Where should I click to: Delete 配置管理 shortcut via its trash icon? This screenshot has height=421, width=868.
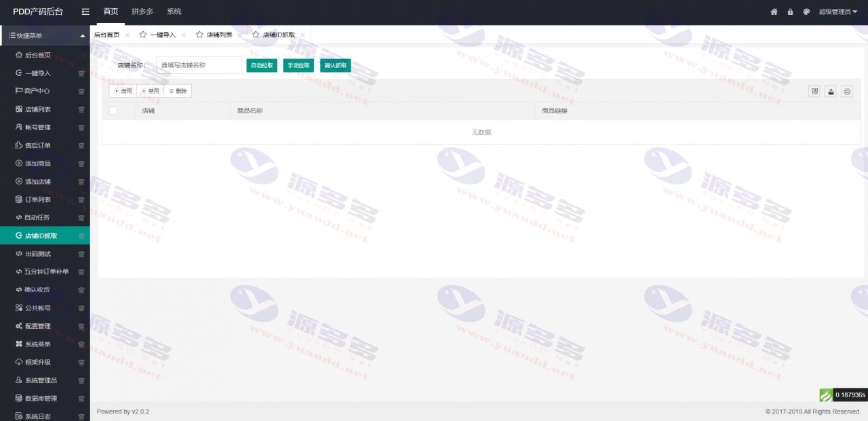point(81,326)
